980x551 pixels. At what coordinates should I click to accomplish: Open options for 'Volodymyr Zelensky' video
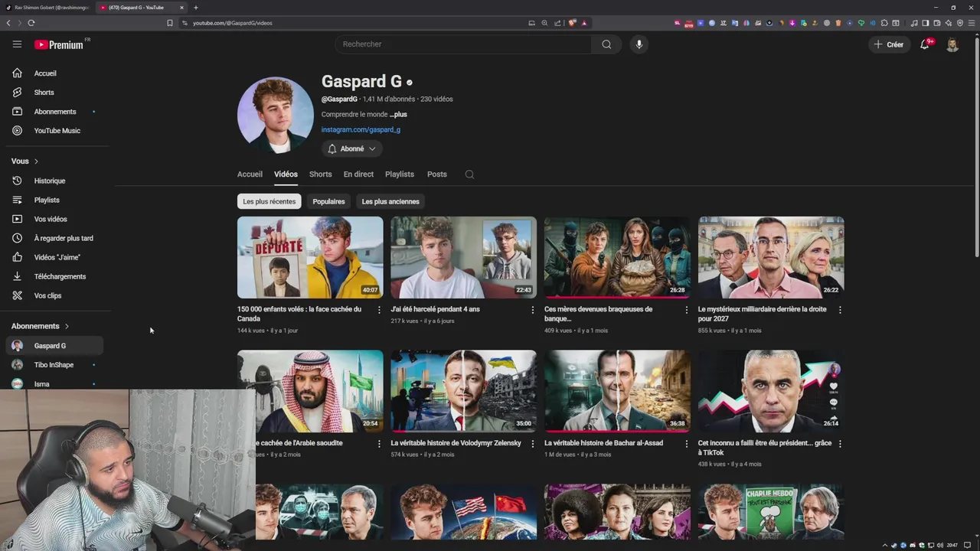click(533, 444)
